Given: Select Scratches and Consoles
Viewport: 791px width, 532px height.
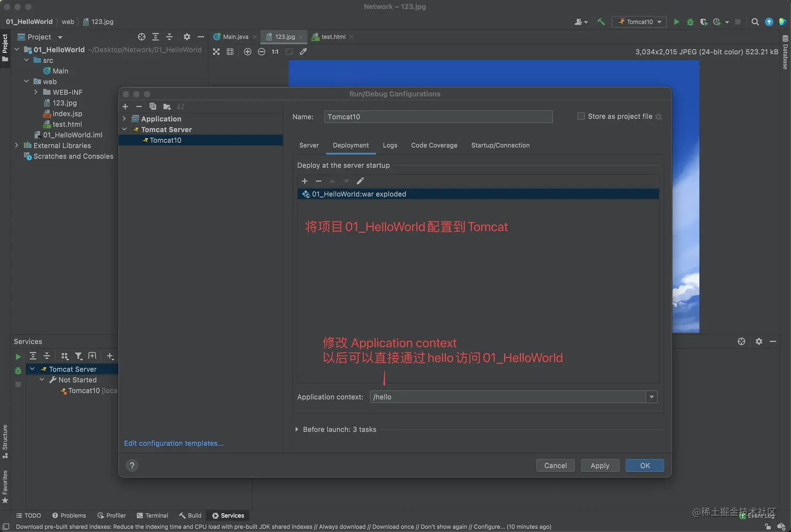Looking at the screenshot, I should pos(68,156).
